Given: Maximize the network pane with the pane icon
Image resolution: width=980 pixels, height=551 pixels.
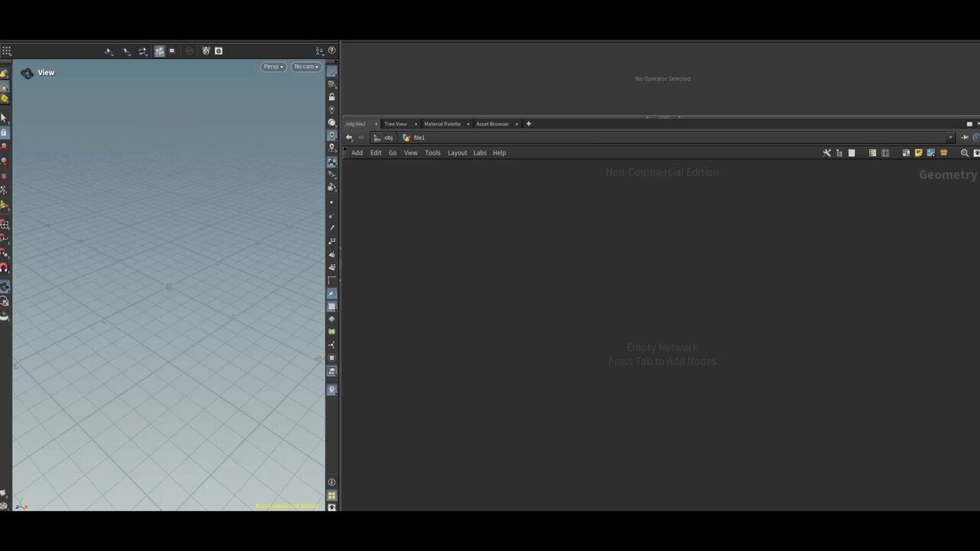Looking at the screenshot, I should point(969,124).
